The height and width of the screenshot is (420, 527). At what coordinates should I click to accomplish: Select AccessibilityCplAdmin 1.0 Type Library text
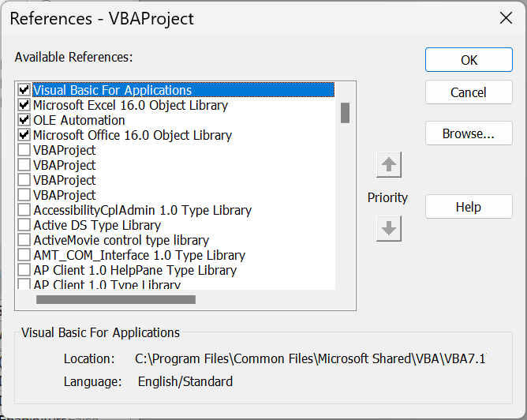[x=143, y=210]
